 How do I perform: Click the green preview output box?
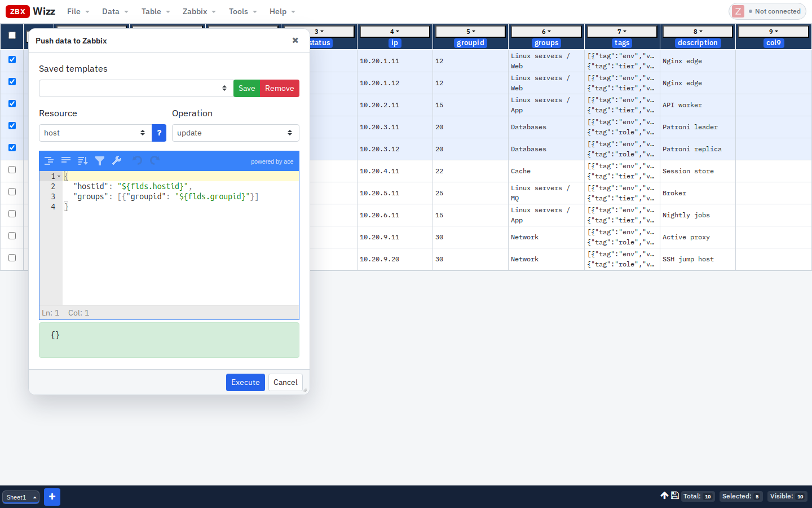pyautogui.click(x=169, y=340)
